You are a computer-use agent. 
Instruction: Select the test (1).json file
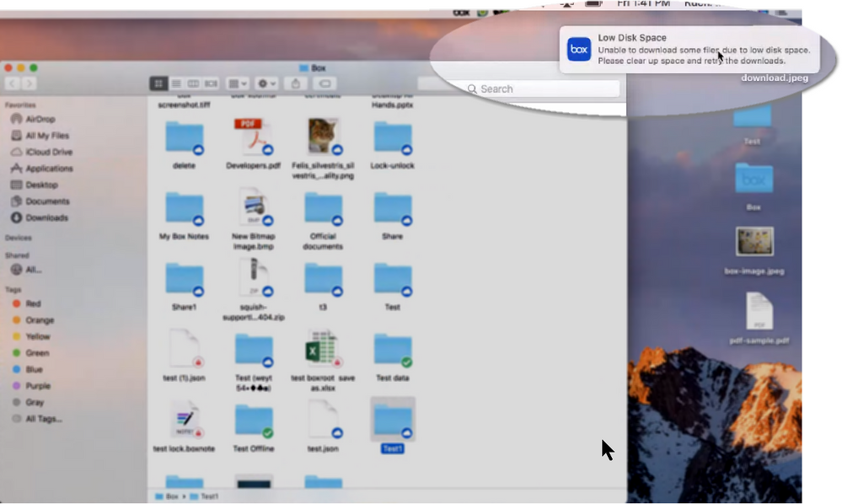(185, 349)
